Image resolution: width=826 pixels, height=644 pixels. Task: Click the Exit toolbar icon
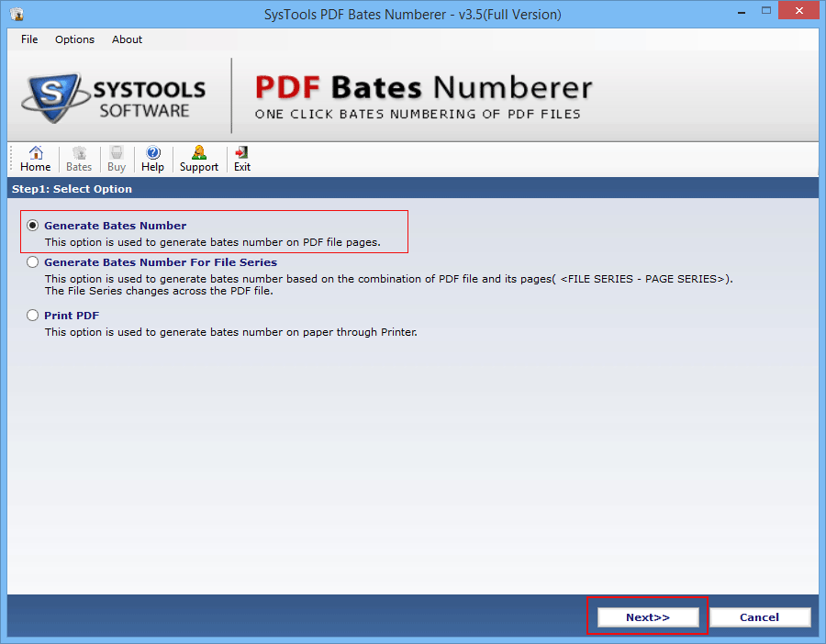tap(241, 159)
